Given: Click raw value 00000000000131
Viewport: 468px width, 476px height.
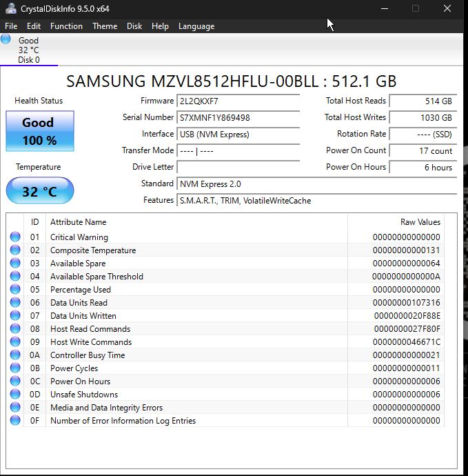Looking at the screenshot, I should point(407,250).
